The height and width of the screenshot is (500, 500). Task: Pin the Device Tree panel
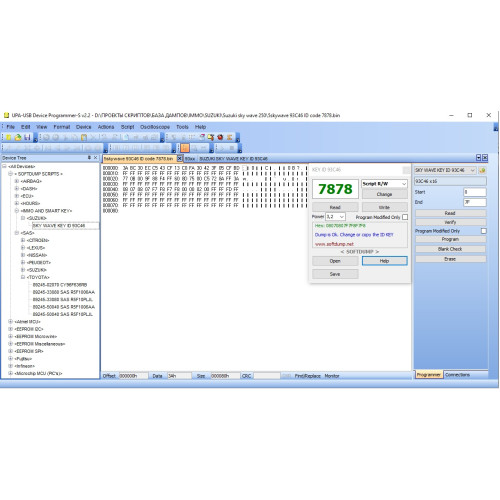89,158
